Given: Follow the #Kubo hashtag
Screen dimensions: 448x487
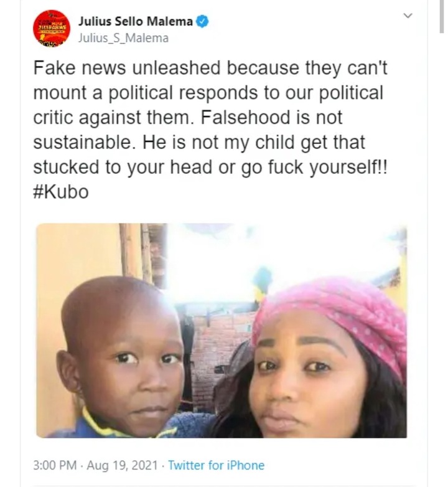Looking at the screenshot, I should [x=61, y=192].
